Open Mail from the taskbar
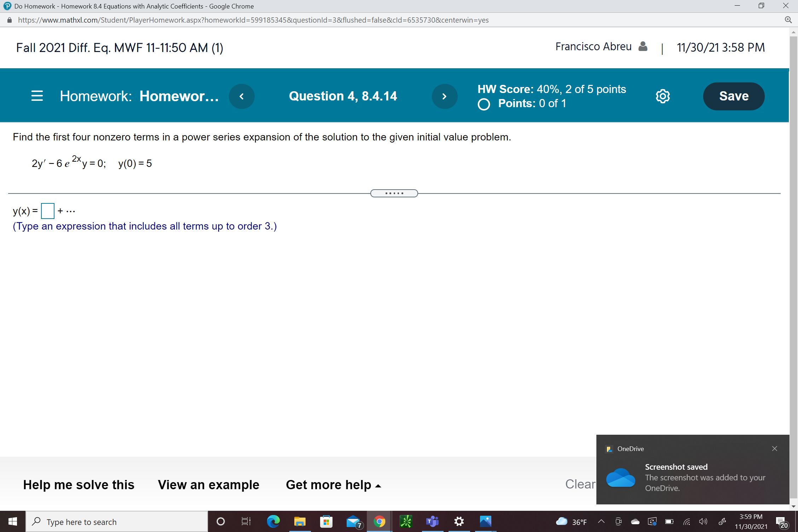The image size is (798, 532). 353,521
